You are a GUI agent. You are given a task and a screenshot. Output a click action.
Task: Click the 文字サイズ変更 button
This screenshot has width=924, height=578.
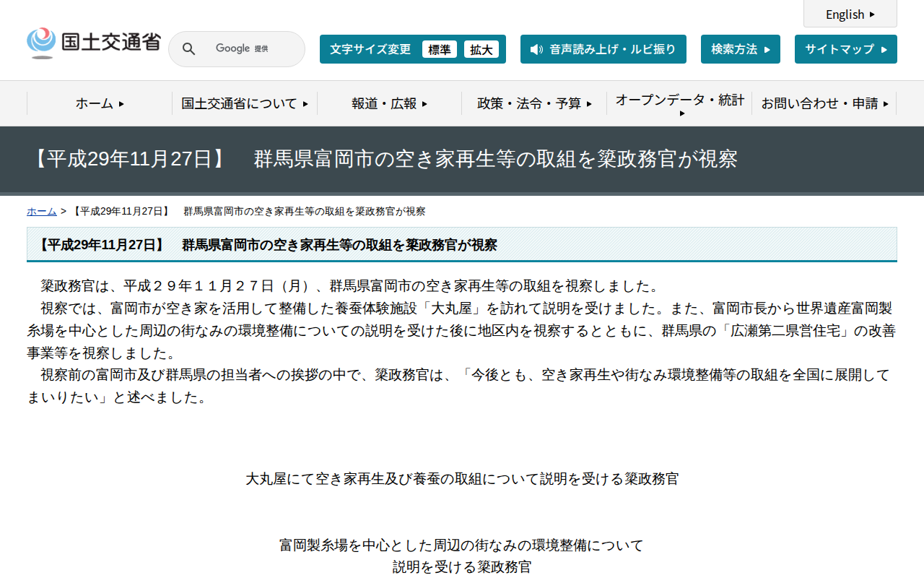click(370, 49)
